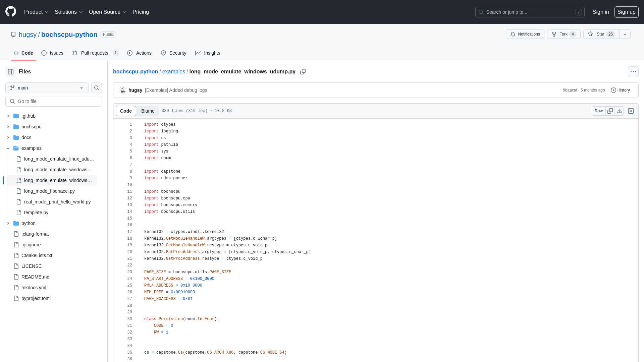Open commit History for this file
The image size is (644, 362).
pos(620,90)
